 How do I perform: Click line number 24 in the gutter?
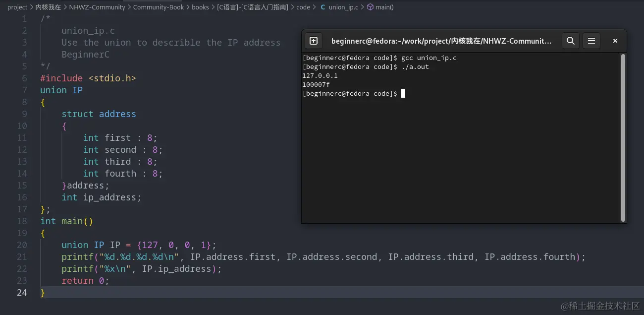[x=22, y=293]
